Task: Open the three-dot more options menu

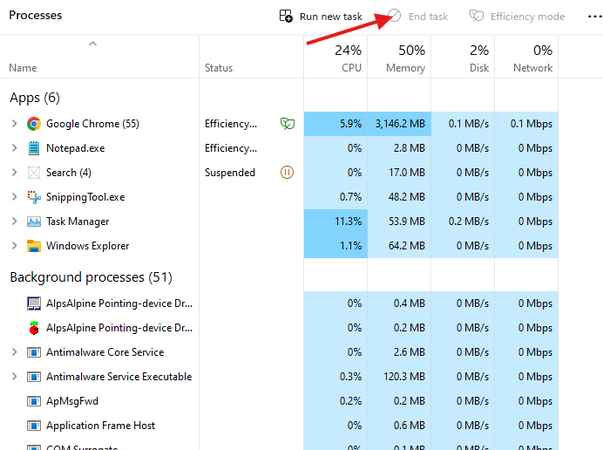Action: click(x=587, y=17)
